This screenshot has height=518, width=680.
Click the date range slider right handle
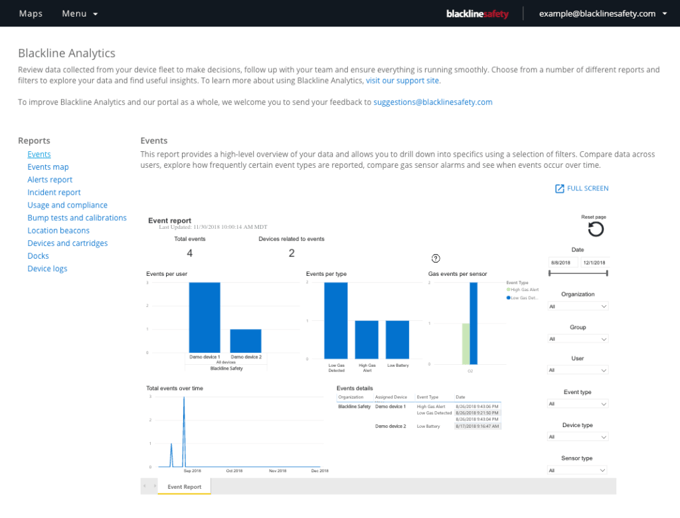tap(607, 273)
